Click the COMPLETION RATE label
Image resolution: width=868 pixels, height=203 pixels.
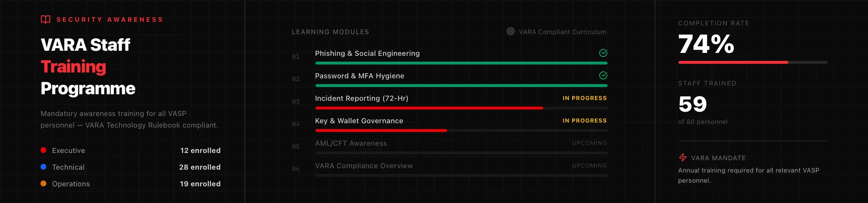click(714, 23)
